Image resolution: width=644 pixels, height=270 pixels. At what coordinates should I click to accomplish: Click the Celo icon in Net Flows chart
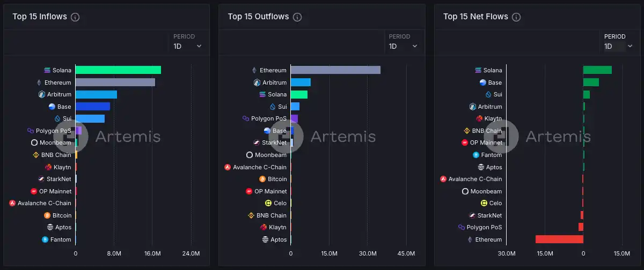click(x=484, y=203)
